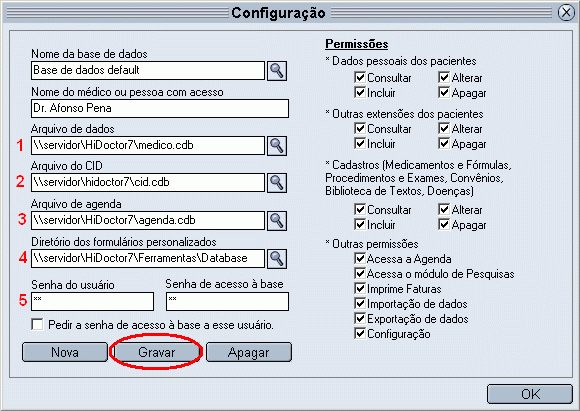The image size is (580, 411).
Task: Uncheck Exportação de dados checkbox
Action: (360, 319)
